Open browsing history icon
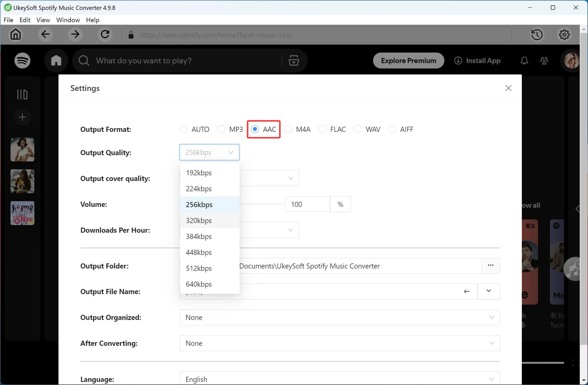Viewport: 588px width, 385px height. click(x=537, y=34)
